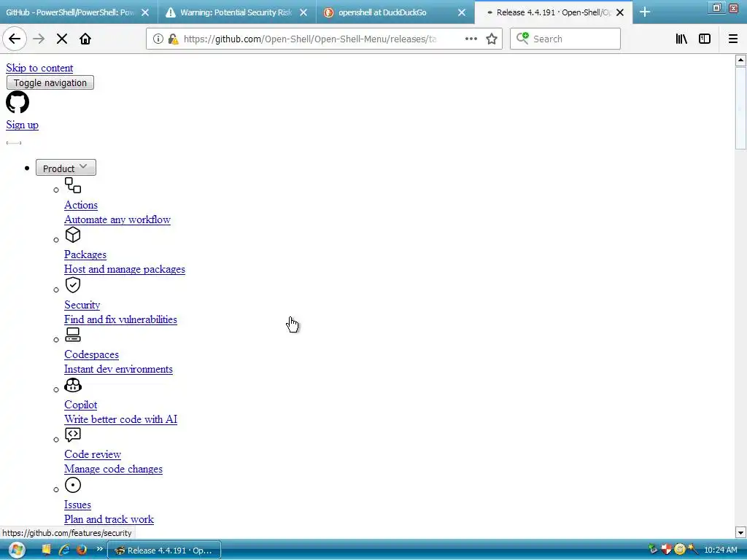
Task: Click the Sign up link
Action: [23, 125]
